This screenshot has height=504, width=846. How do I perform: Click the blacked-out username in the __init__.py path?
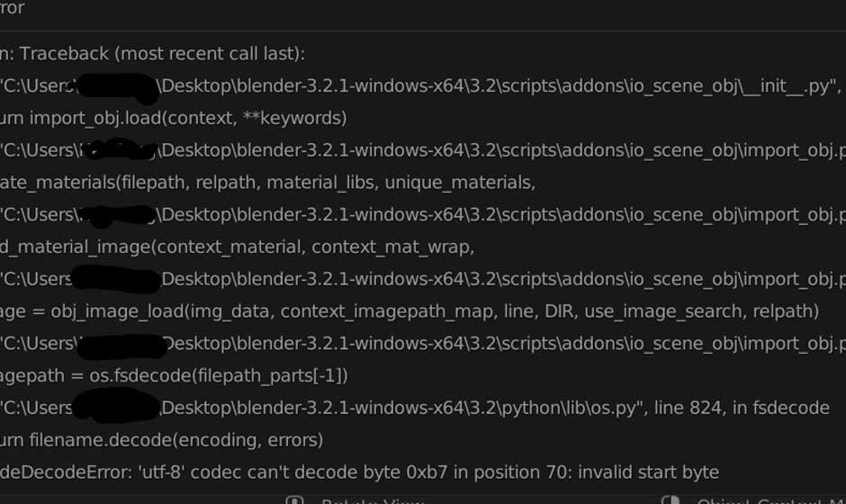point(118,87)
